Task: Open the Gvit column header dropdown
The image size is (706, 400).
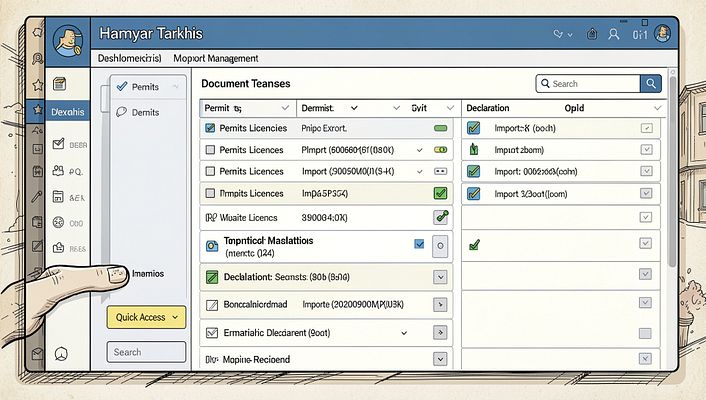Action: [450, 108]
